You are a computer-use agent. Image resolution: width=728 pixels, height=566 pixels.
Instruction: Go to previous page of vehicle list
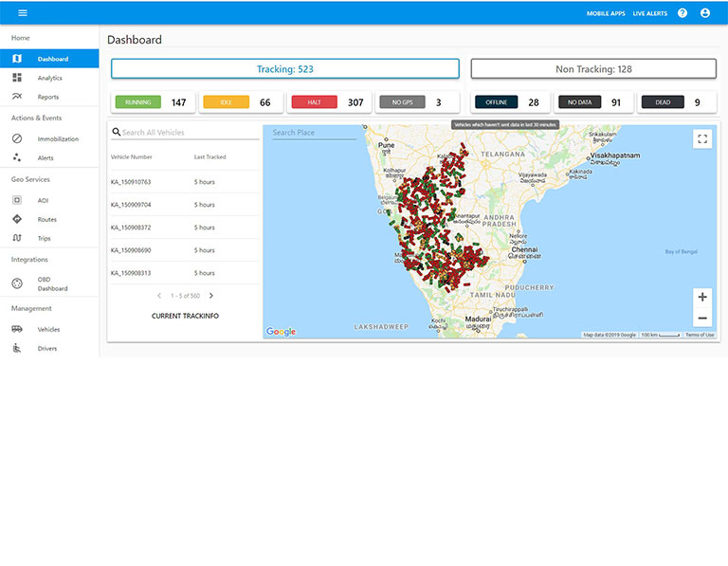pos(159,296)
